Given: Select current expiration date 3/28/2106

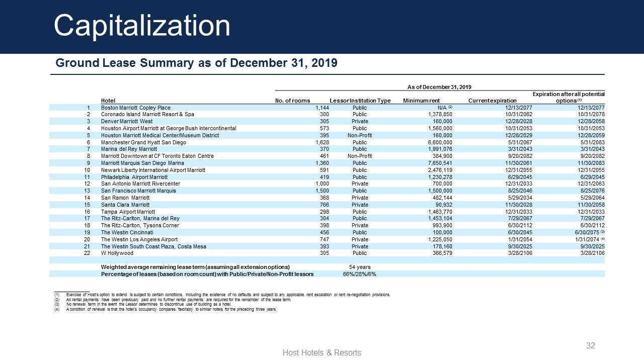Looking at the screenshot, I should pos(520,253).
